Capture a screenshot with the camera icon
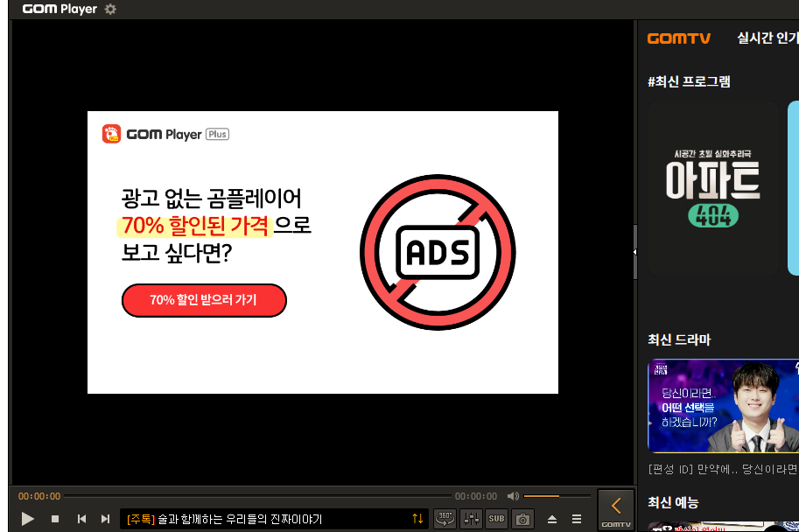This screenshot has width=799, height=532. (522, 518)
